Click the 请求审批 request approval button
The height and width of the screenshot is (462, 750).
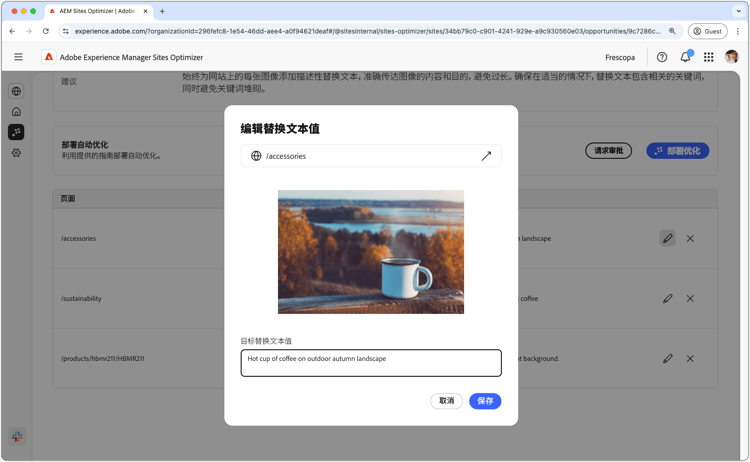click(608, 151)
